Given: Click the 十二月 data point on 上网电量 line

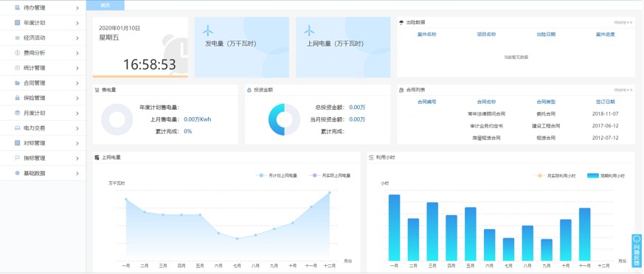Looking at the screenshot, I should (x=330, y=192).
